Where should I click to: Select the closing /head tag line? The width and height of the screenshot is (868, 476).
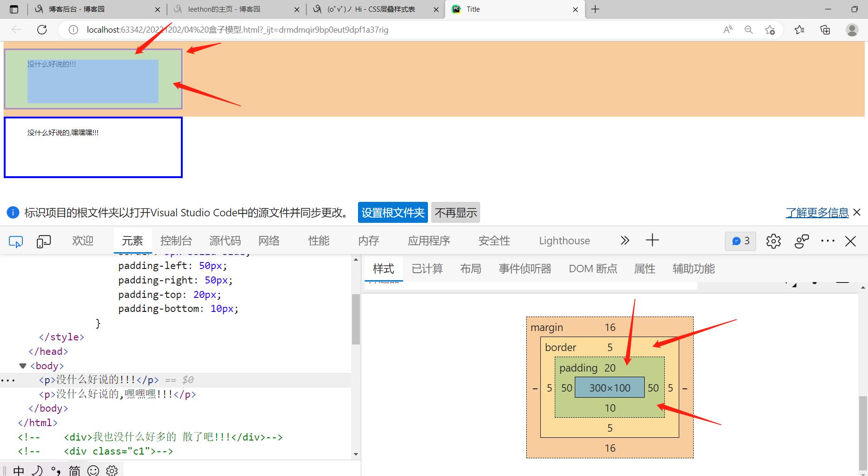pos(48,352)
